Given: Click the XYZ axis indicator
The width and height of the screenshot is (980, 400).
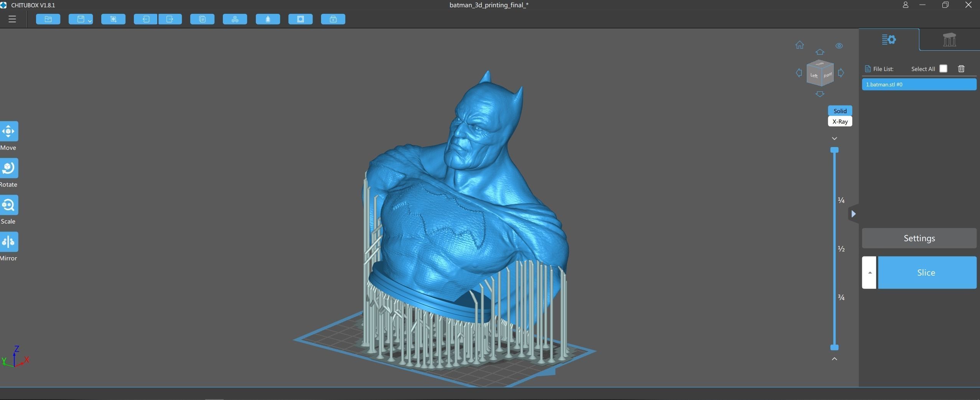Looking at the screenshot, I should click(x=15, y=357).
